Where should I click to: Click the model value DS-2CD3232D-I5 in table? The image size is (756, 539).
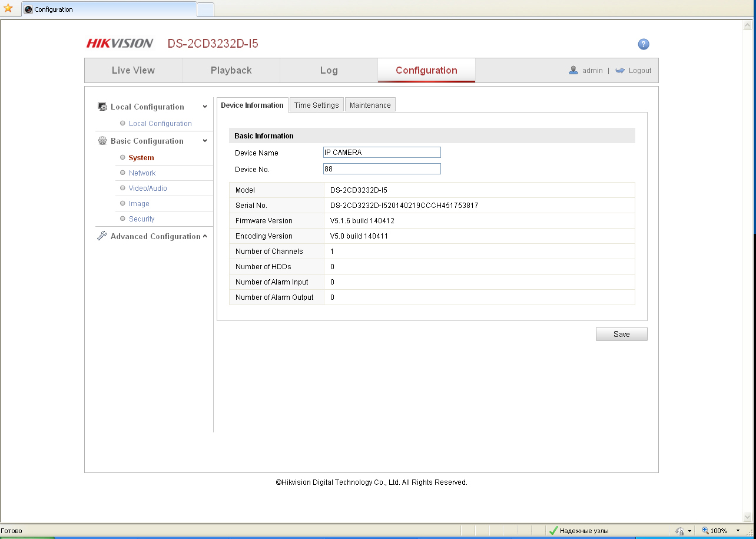tap(359, 190)
